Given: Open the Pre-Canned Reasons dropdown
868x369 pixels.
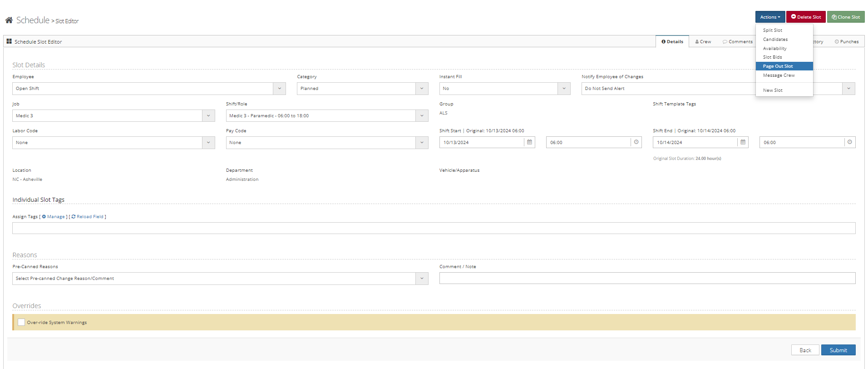Looking at the screenshot, I should click(422, 279).
